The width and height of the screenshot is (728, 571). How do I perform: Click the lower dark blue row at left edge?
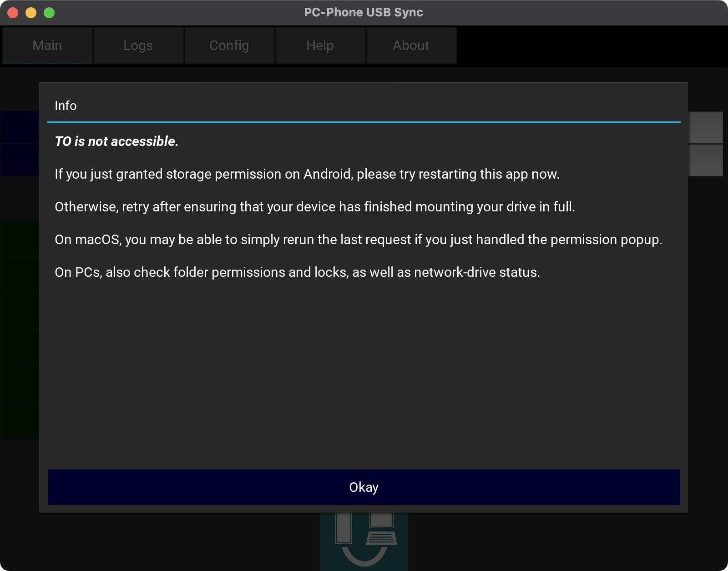pos(19,160)
